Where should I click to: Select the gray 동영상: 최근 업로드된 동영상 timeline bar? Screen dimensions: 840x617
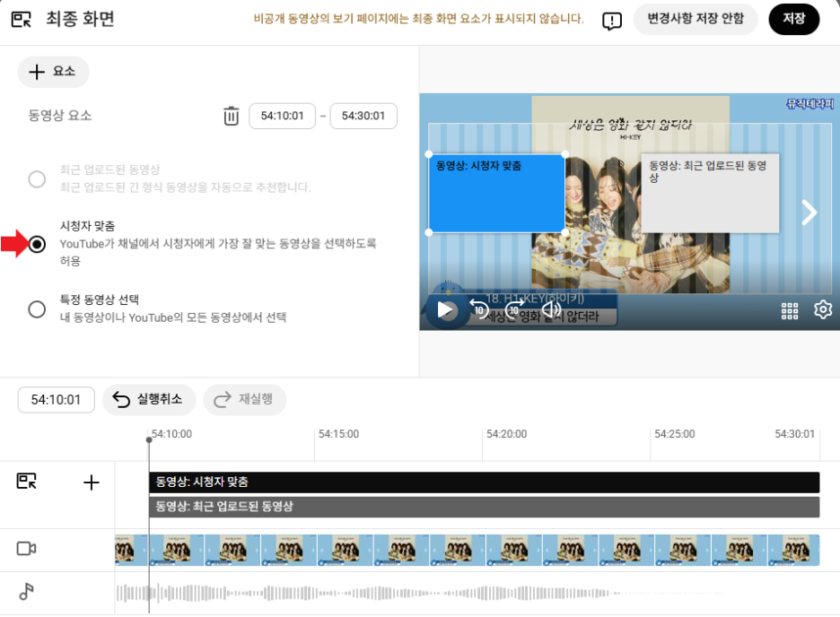(x=484, y=507)
